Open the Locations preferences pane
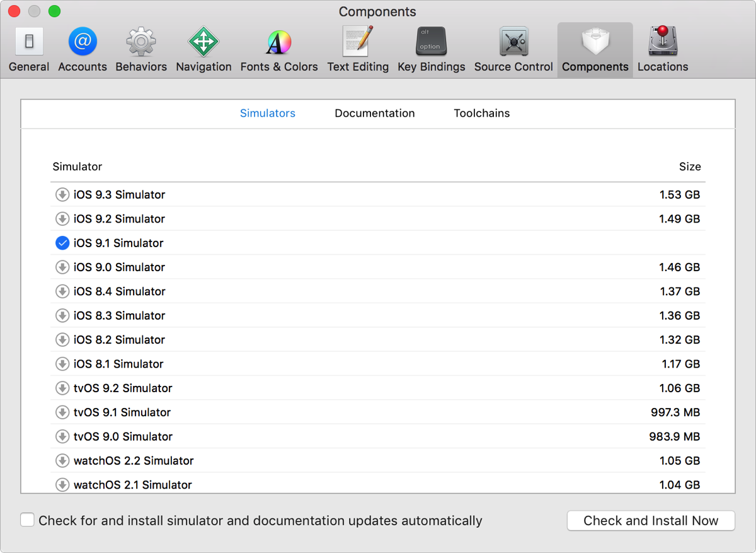The height and width of the screenshot is (553, 756). (663, 50)
